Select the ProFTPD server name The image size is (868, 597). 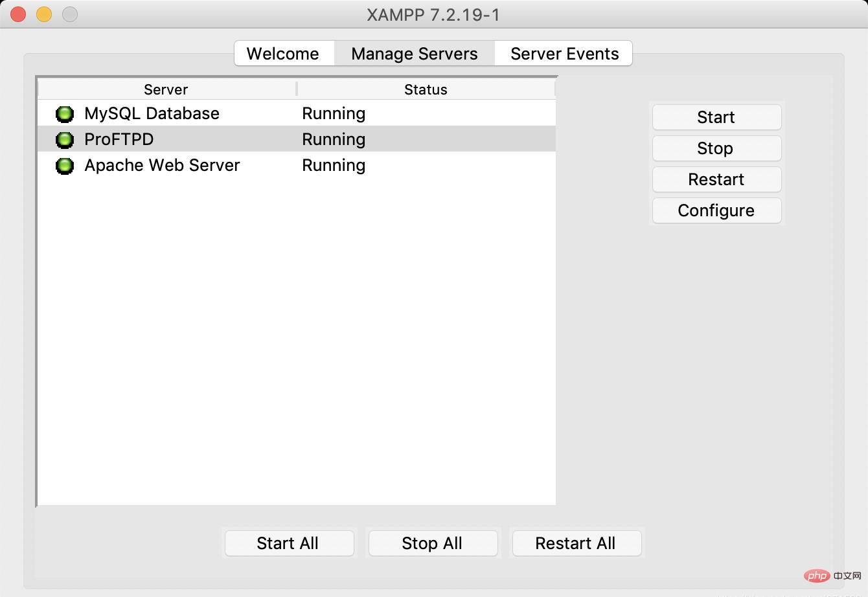(119, 139)
